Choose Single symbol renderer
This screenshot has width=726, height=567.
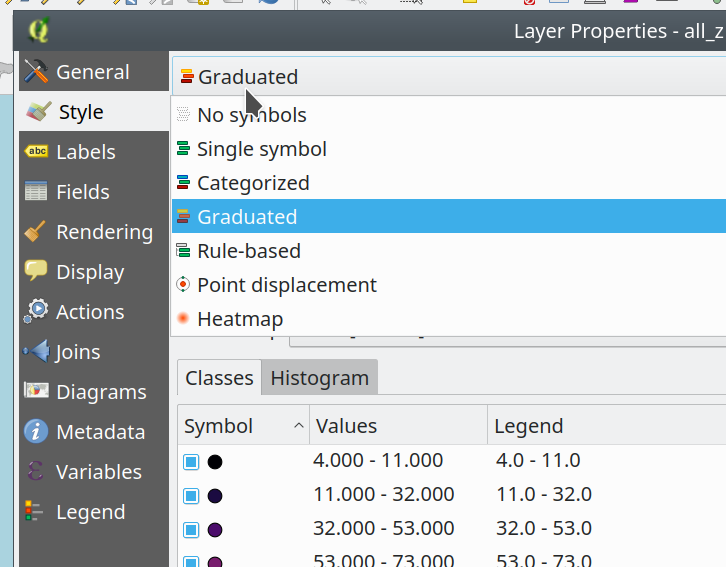point(449,149)
